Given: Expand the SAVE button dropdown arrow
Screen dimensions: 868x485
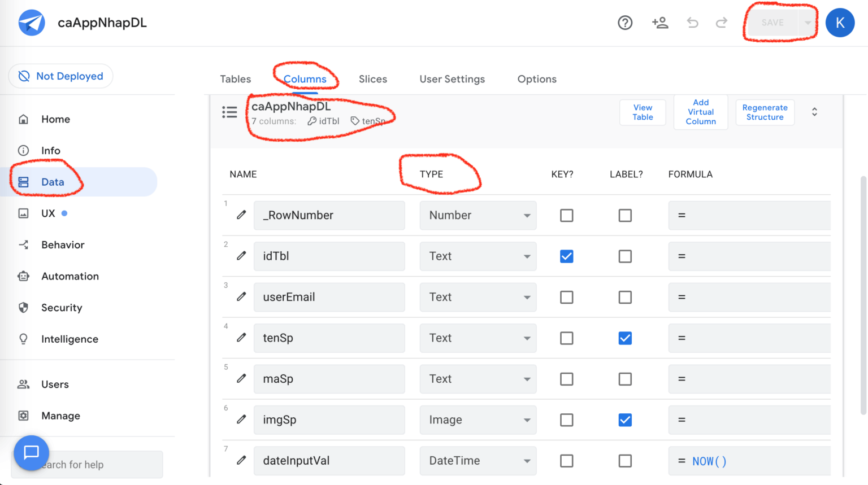Looking at the screenshot, I should click(807, 23).
